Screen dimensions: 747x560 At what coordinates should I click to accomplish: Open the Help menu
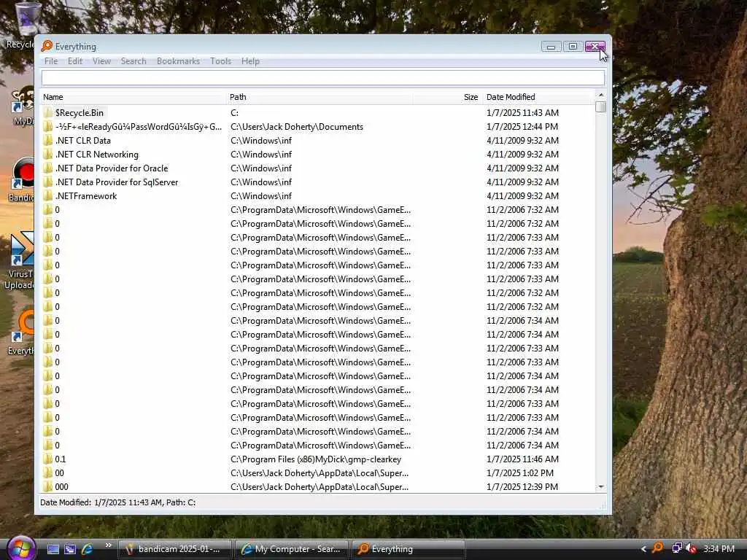pyautogui.click(x=250, y=61)
